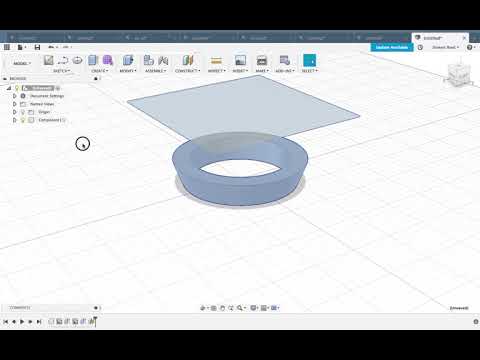
Task: Expand the Component1 node
Action: click(x=14, y=120)
